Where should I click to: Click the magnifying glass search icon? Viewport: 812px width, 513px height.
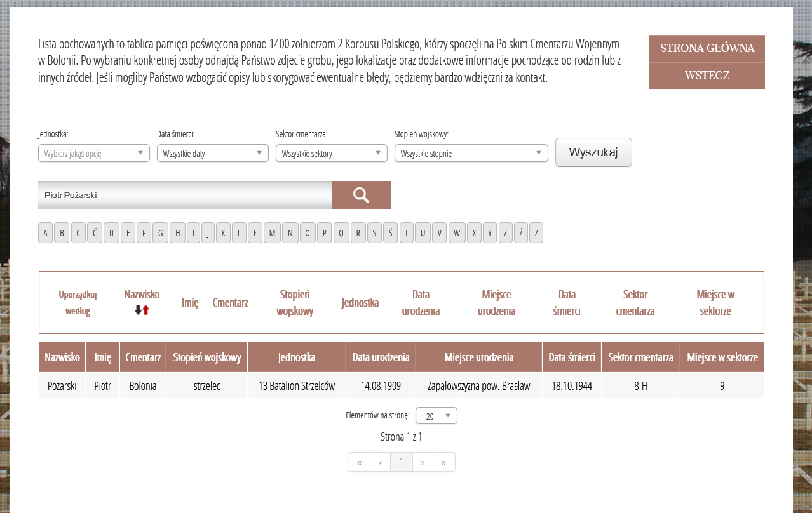[x=361, y=195]
